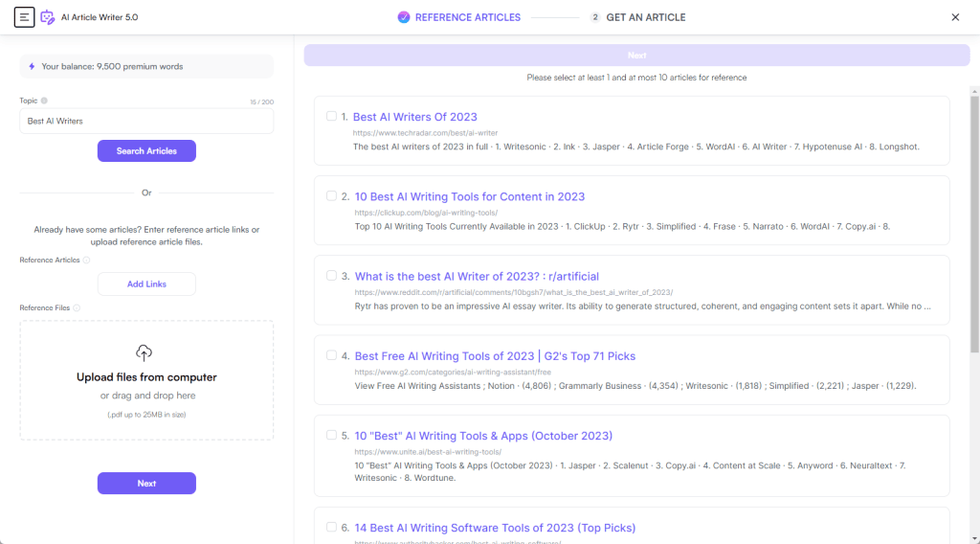The height and width of the screenshot is (544, 980).
Task: Click the Search Articles button
Action: click(146, 150)
